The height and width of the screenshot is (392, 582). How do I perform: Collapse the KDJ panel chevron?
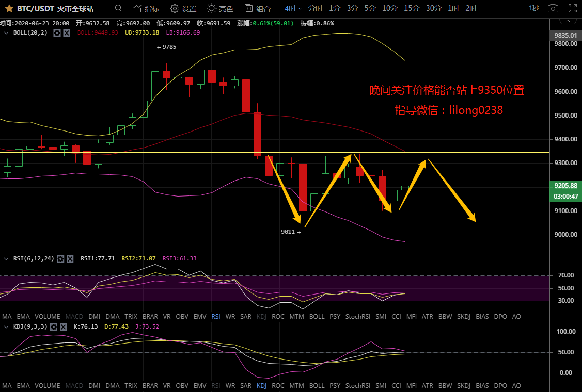click(6, 326)
